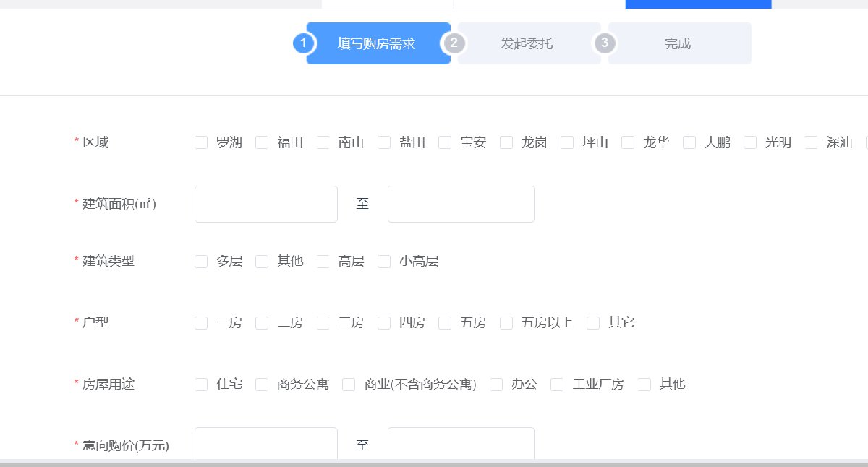Image resolution: width=868 pixels, height=467 pixels.
Task: Tick the 工业厂房 usage checkbox
Action: 557,385
